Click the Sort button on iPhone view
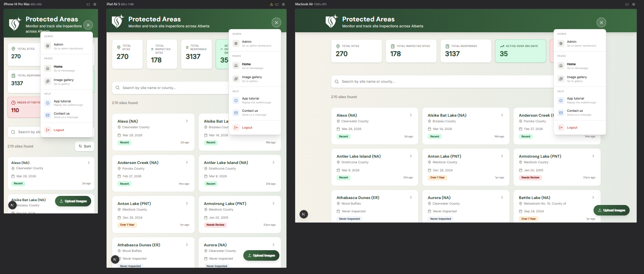Viewport: 644px width, 274px height. point(84,146)
